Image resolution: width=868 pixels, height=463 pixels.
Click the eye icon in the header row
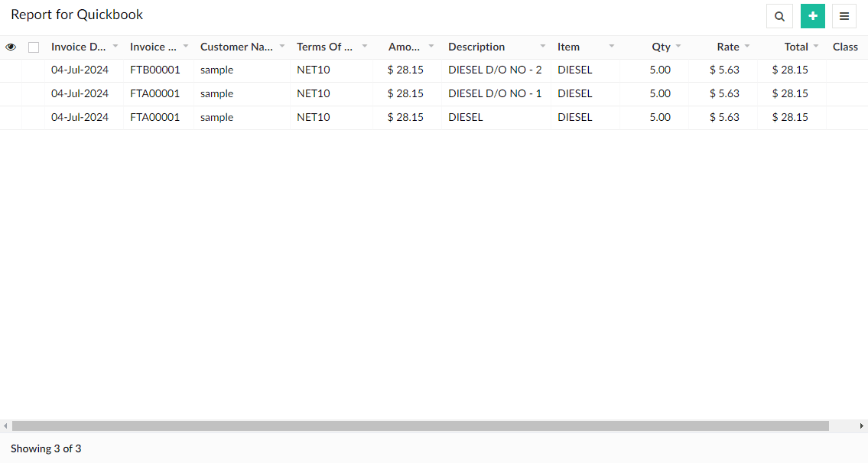pyautogui.click(x=11, y=47)
